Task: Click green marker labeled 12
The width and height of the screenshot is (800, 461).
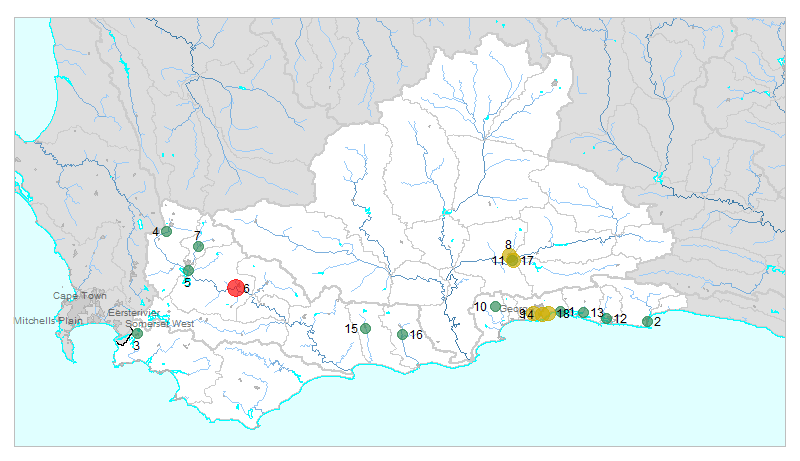Action: [606, 319]
